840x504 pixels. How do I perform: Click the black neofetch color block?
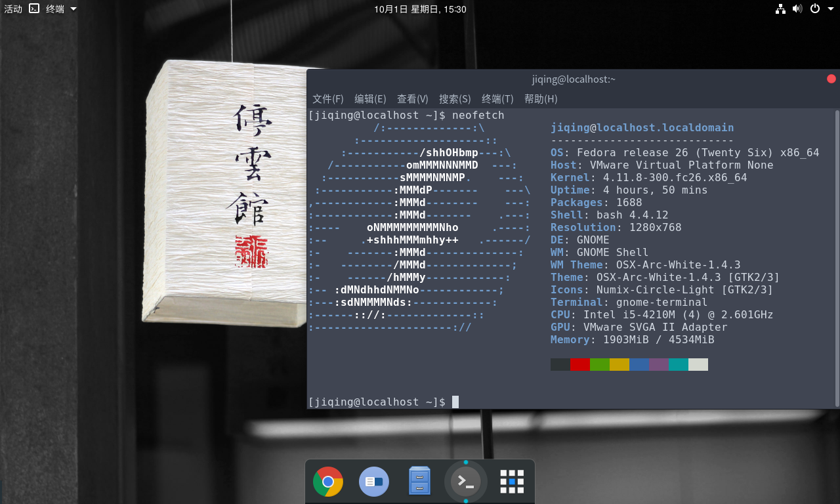(x=560, y=364)
